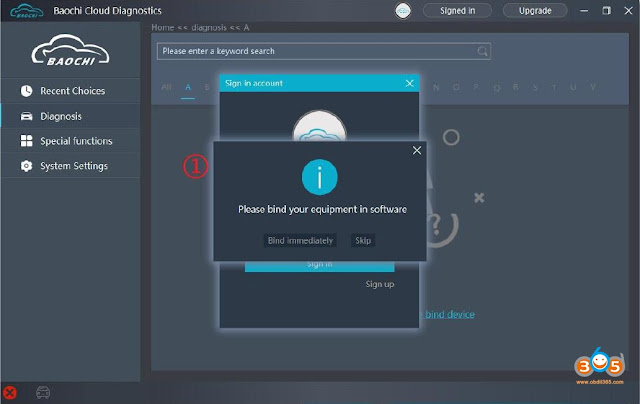
Task: Click Home in the breadcrumb
Action: [162, 27]
